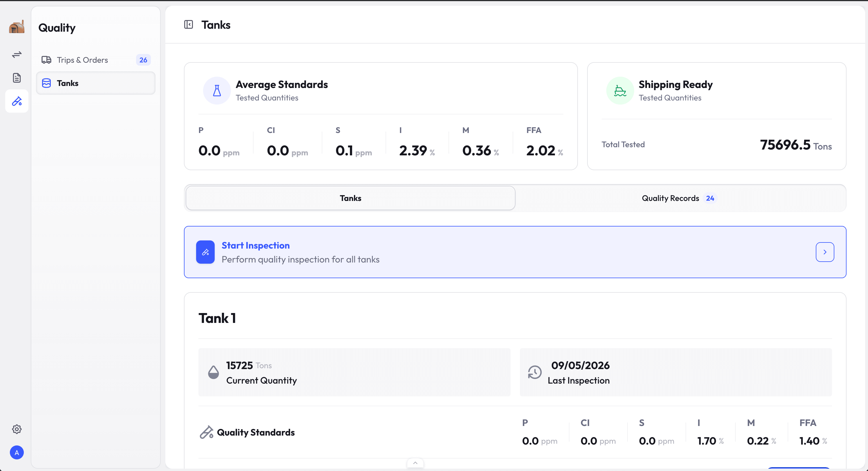The height and width of the screenshot is (471, 868).
Task: Expand the bottom panel chevron handle
Action: pyautogui.click(x=415, y=463)
